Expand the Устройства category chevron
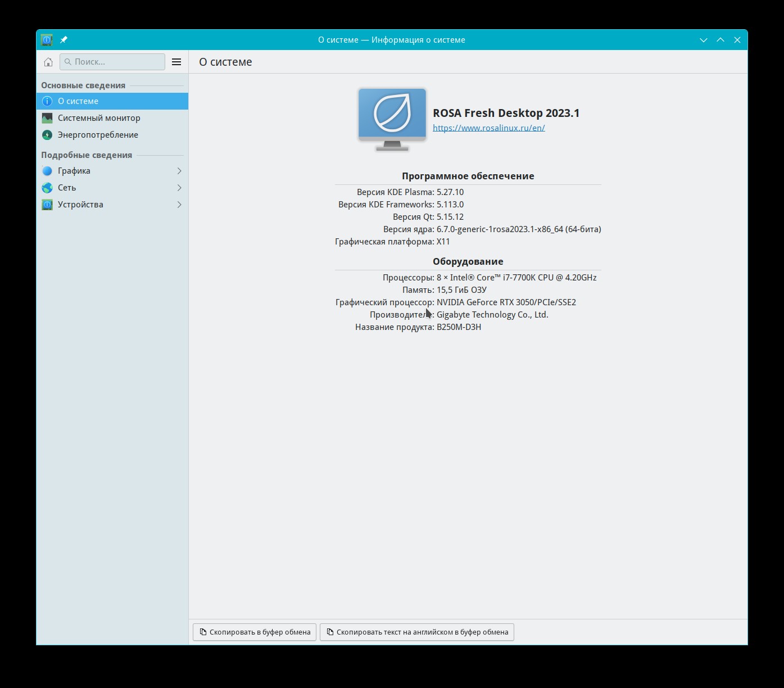This screenshot has height=688, width=784. (179, 205)
